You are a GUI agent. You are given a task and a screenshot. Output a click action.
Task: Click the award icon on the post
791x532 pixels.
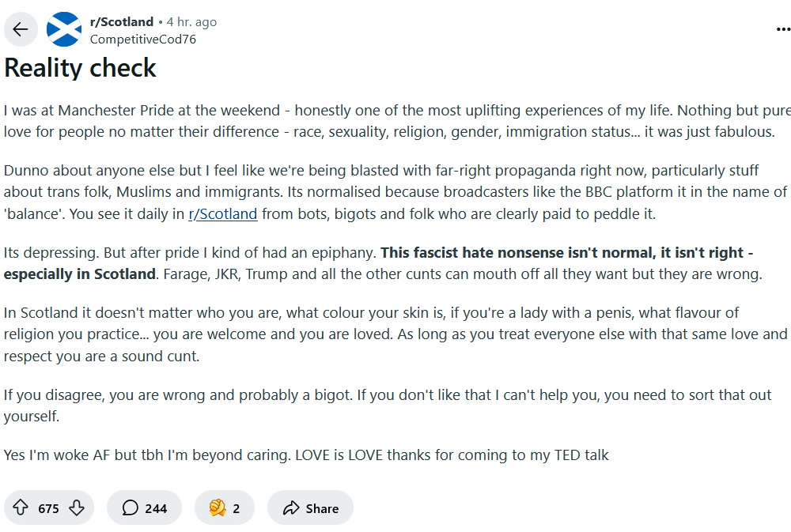coord(218,507)
